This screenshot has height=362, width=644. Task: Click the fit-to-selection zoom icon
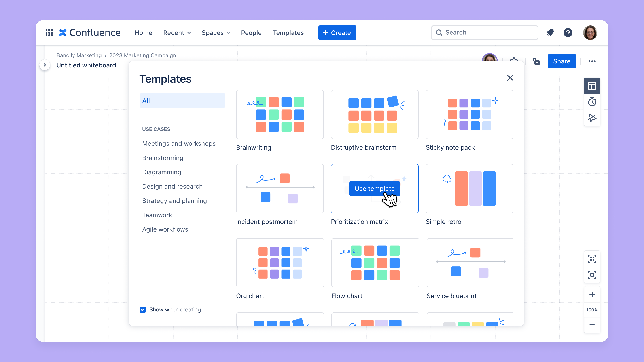tap(592, 274)
